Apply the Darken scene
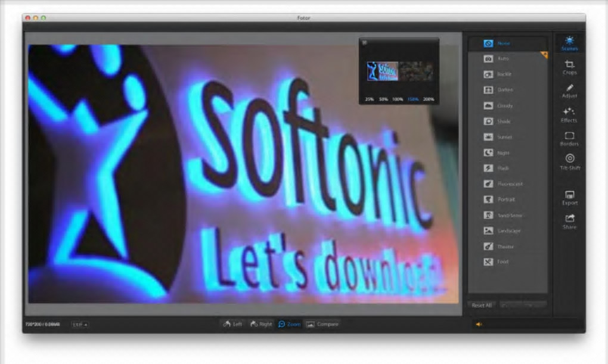 pyautogui.click(x=507, y=89)
